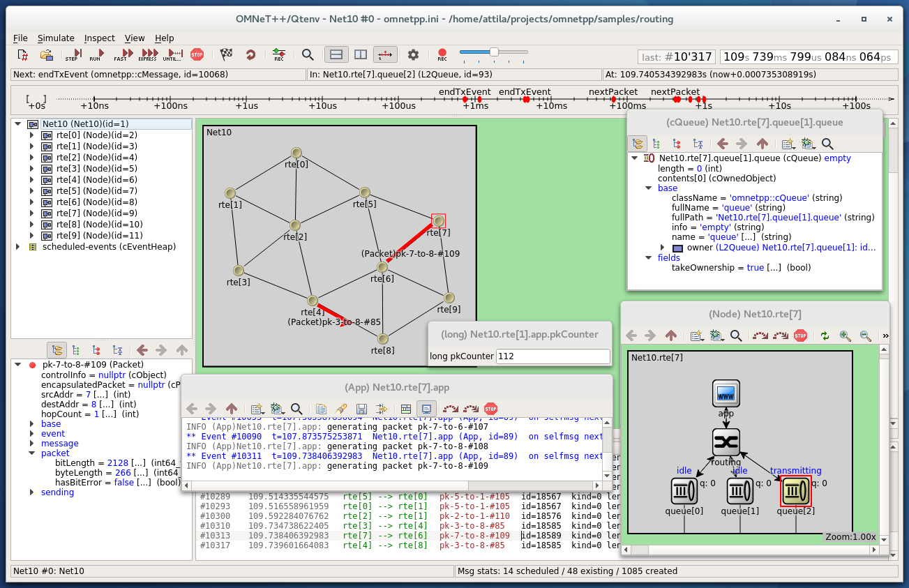909x588 pixels.
Task: Expand rte[0] (Node) tree item
Action: point(31,135)
